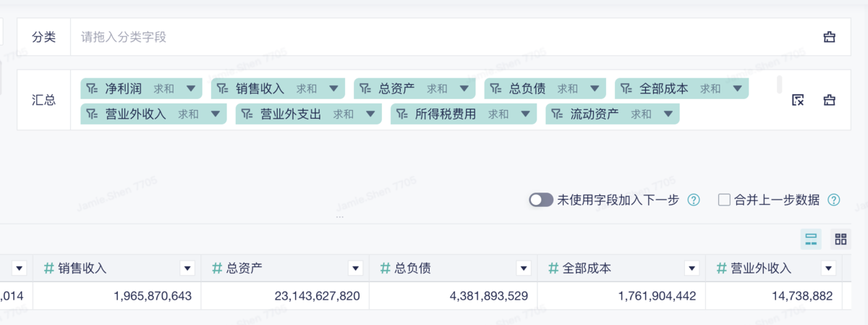This screenshot has width=868, height=325.
Task: Open the 全部成本 chip aggregation dropdown arrow
Action: pyautogui.click(x=737, y=89)
